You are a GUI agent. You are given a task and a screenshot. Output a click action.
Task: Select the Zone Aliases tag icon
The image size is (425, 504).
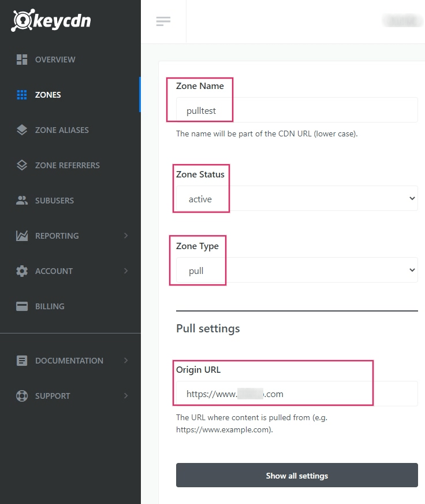(x=22, y=129)
